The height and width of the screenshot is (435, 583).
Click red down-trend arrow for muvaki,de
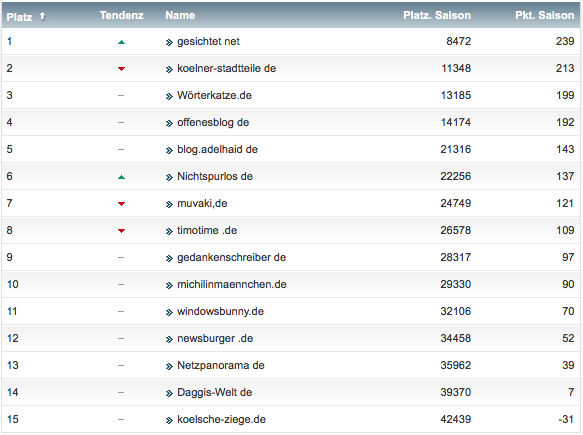click(x=121, y=204)
